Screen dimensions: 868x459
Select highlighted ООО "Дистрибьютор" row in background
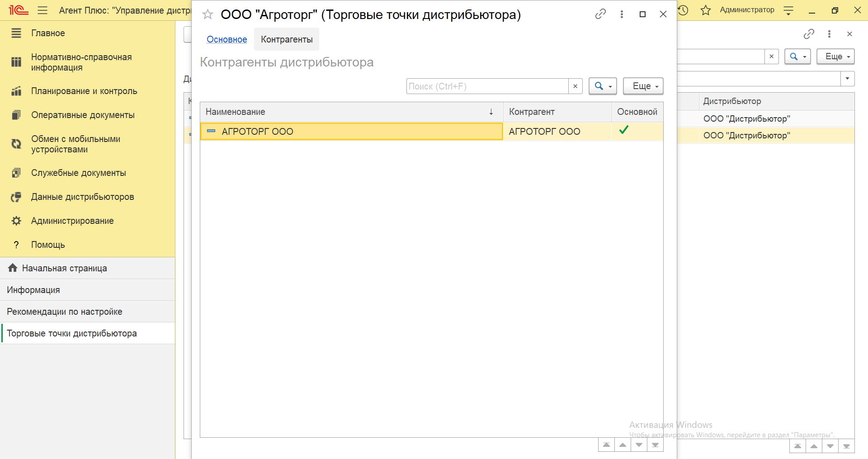[x=777, y=135]
